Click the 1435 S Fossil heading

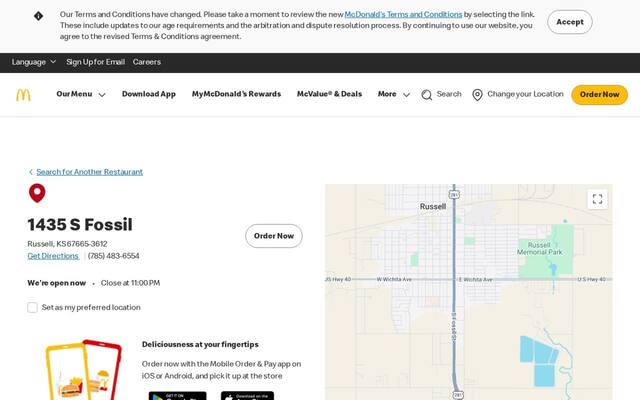80,225
